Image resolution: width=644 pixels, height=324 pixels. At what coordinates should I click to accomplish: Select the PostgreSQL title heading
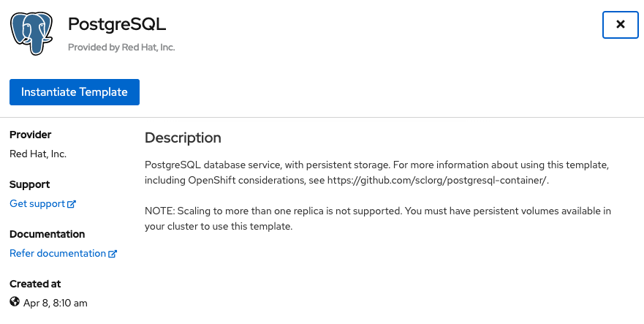tap(117, 24)
